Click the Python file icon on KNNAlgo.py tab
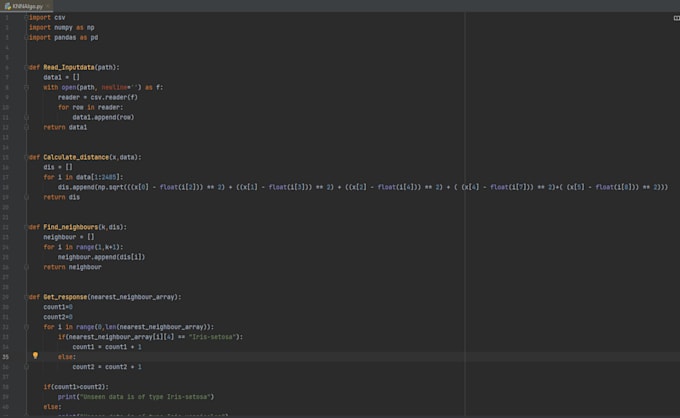Screen dimensions: 680x418 pos(7,5)
